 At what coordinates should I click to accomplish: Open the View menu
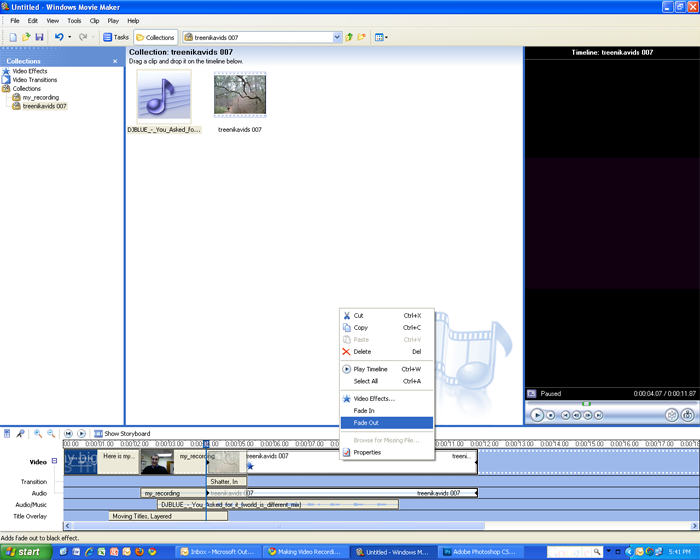click(x=53, y=21)
